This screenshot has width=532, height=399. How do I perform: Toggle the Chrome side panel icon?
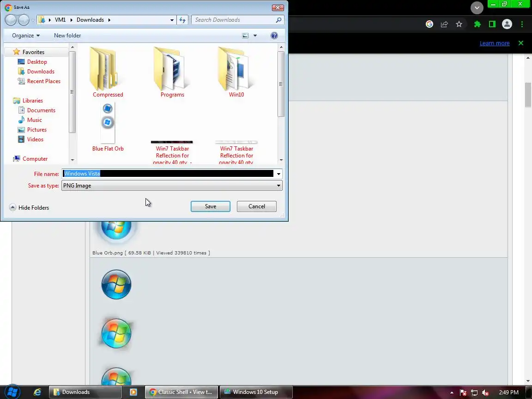click(492, 24)
